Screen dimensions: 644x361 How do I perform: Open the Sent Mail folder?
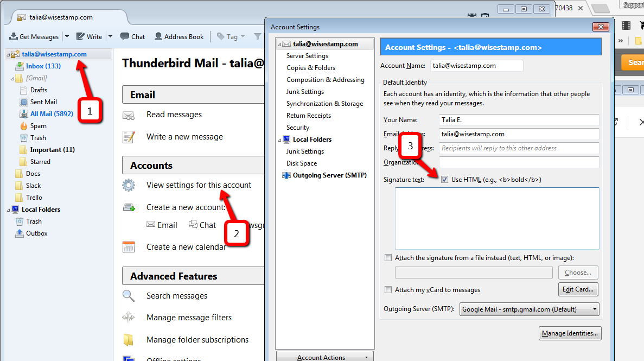[43, 102]
